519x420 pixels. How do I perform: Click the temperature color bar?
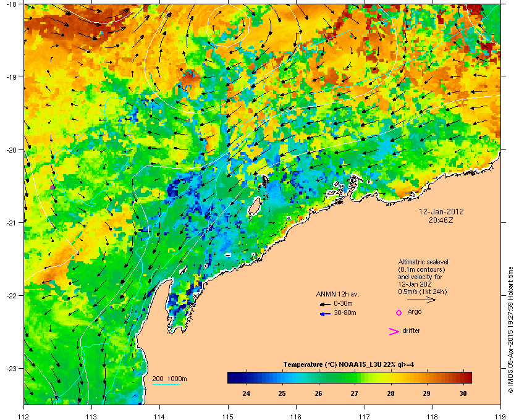point(350,377)
